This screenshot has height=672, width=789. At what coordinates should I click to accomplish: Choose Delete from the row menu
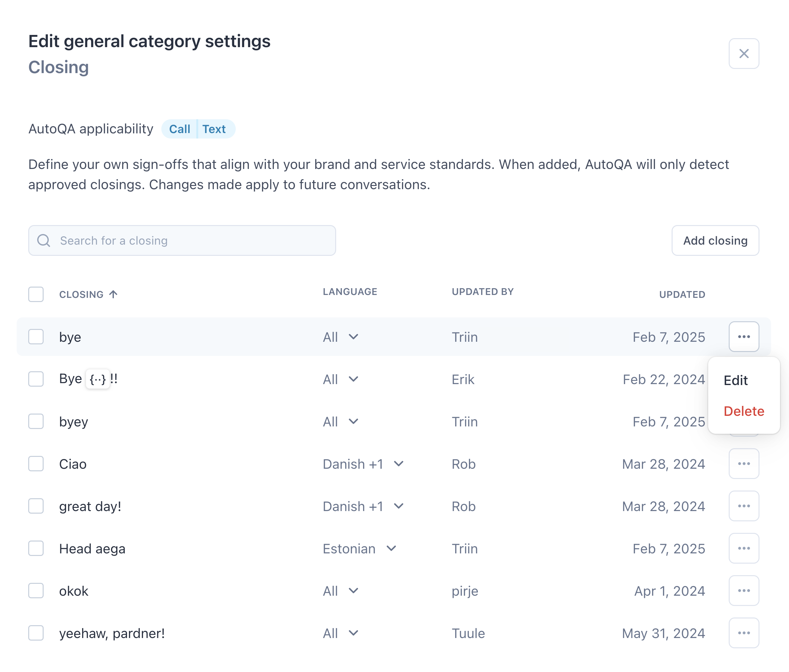pyautogui.click(x=744, y=411)
